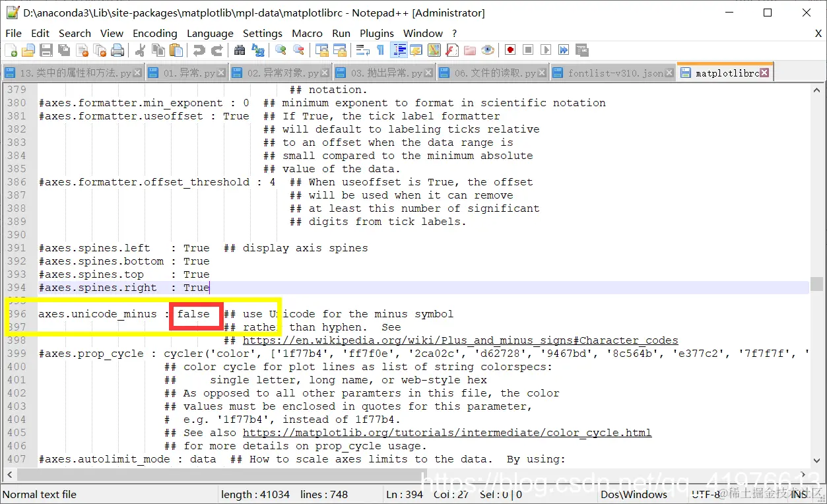Start macro recording with red dot icon
Image resolution: width=827 pixels, height=504 pixels.
coord(510,50)
